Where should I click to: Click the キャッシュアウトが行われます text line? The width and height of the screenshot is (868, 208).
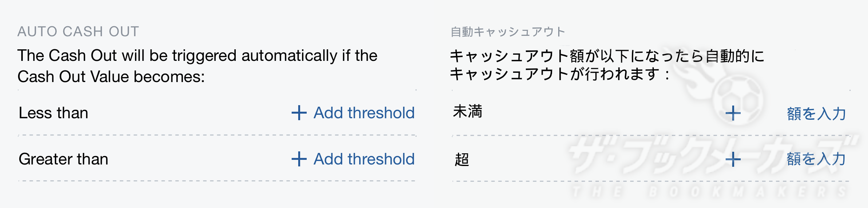click(x=559, y=74)
